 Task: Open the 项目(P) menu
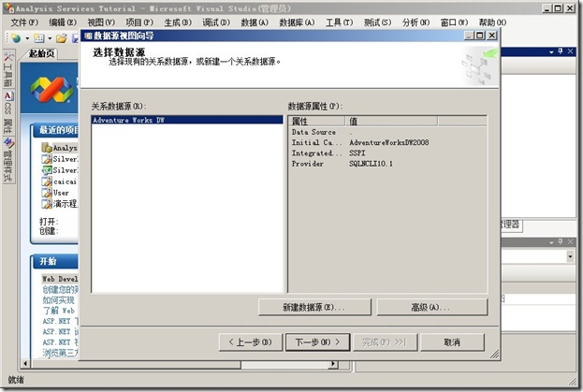pyautogui.click(x=139, y=22)
